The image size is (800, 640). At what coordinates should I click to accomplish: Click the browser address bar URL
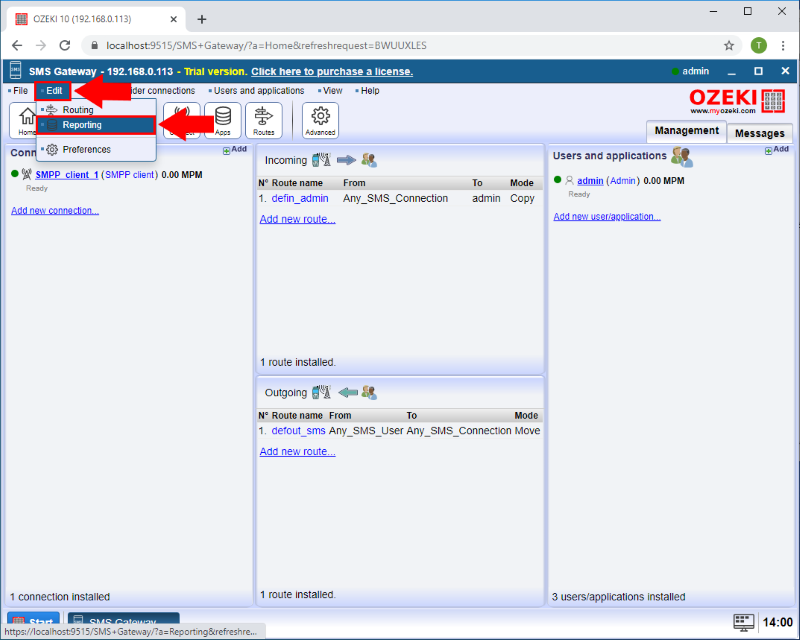click(x=266, y=45)
